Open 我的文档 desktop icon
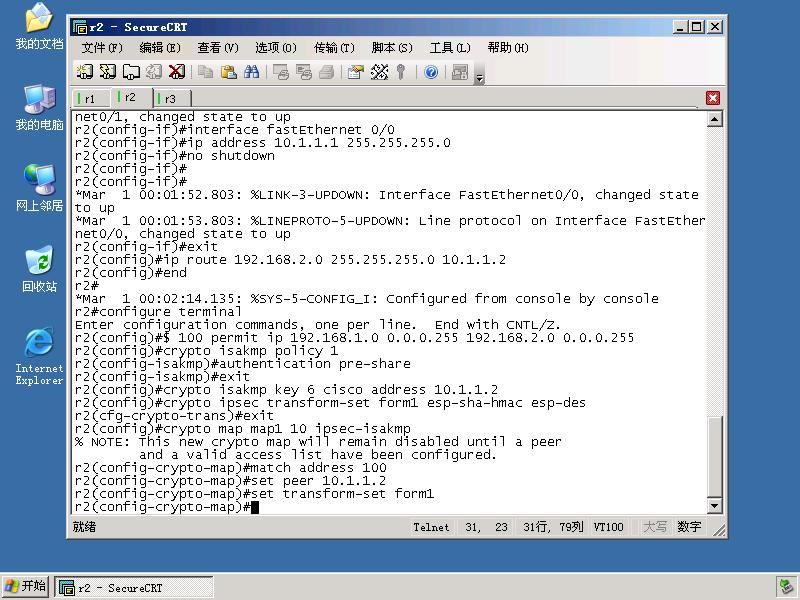 (x=39, y=27)
